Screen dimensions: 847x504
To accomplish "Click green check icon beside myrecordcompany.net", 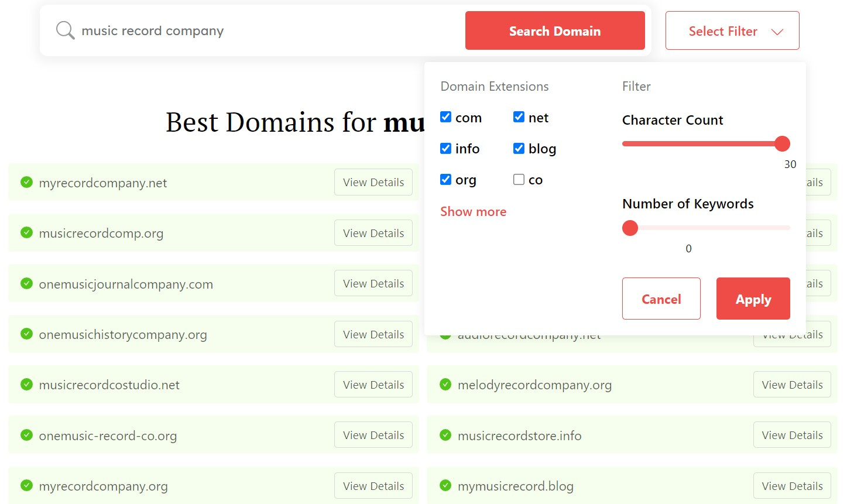I will 26,182.
